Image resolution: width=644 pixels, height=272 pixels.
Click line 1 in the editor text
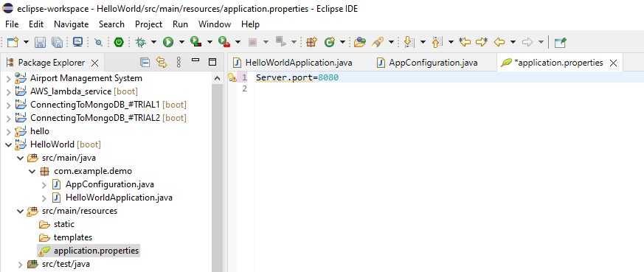tap(297, 77)
